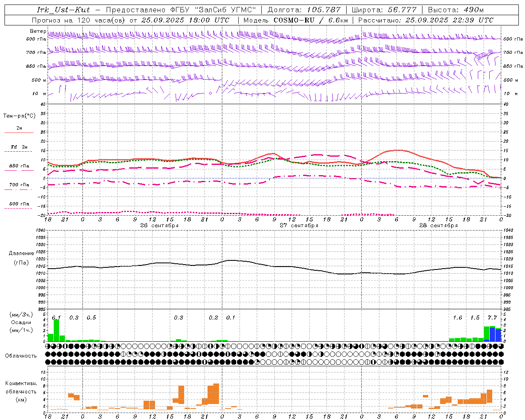
Task: Click the forecast start text 25.09.2025 18:00 UTC
Action: [185, 20]
